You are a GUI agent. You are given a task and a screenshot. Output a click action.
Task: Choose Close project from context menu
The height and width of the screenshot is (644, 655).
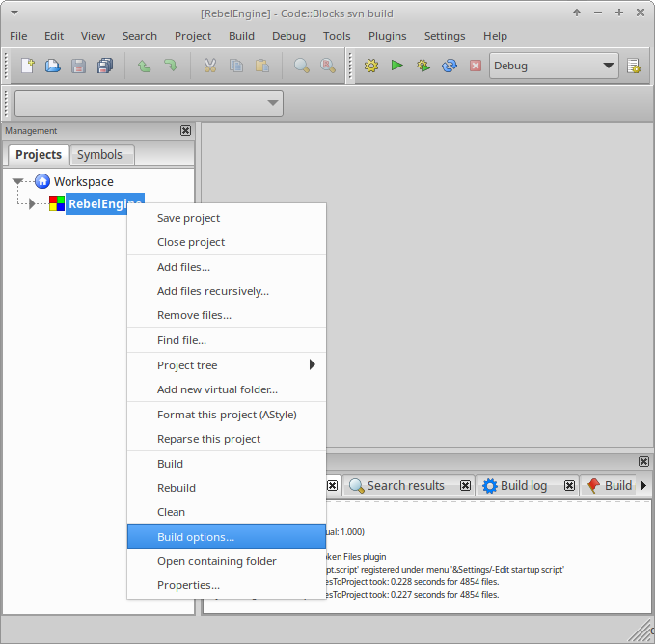tap(227, 242)
